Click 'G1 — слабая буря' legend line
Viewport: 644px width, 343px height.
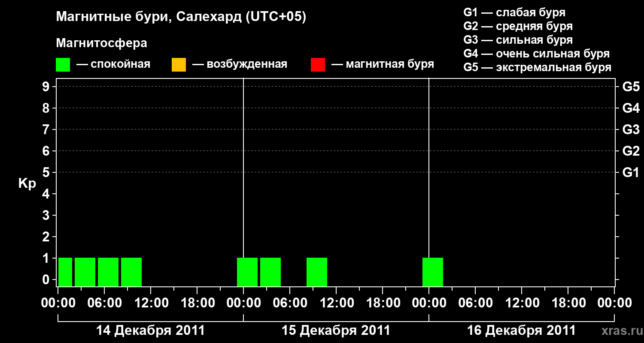pos(514,12)
